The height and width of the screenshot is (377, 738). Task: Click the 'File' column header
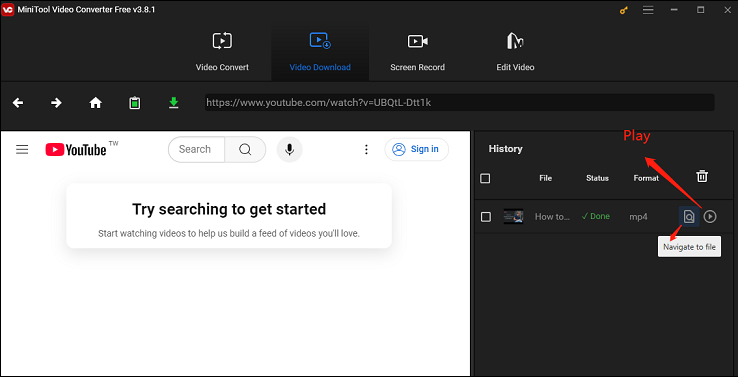[545, 178]
